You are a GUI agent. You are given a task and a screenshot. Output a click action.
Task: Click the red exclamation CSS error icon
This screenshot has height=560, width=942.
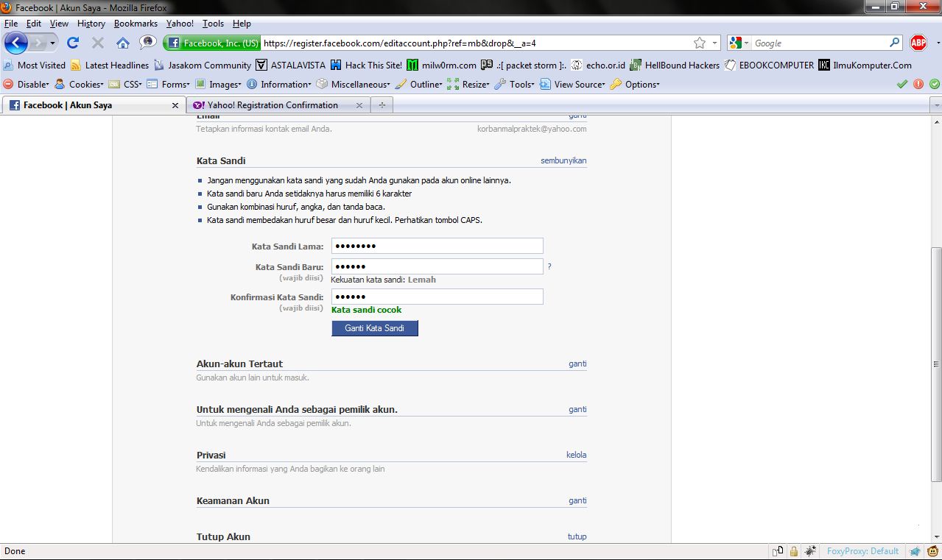pos(918,84)
